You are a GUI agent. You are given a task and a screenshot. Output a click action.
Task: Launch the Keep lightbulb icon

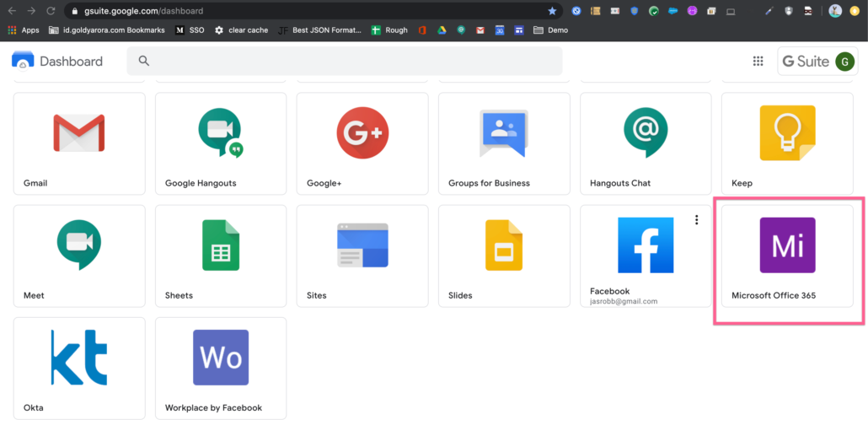coord(787,133)
